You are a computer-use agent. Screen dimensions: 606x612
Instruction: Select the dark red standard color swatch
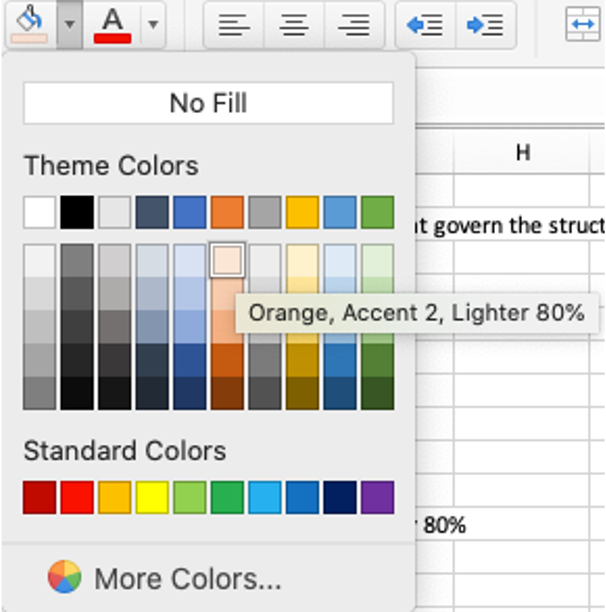pyautogui.click(x=40, y=497)
